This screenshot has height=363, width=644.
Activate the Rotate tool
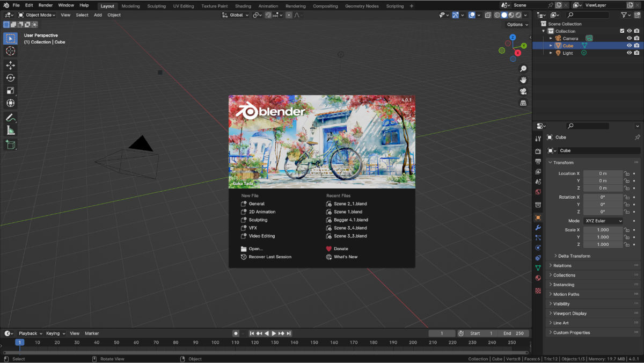point(10,78)
